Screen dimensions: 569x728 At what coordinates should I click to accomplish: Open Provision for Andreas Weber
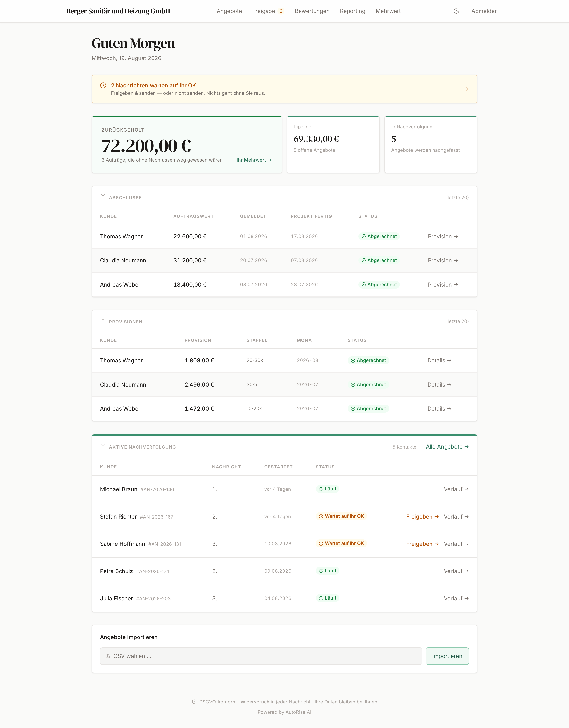point(443,284)
